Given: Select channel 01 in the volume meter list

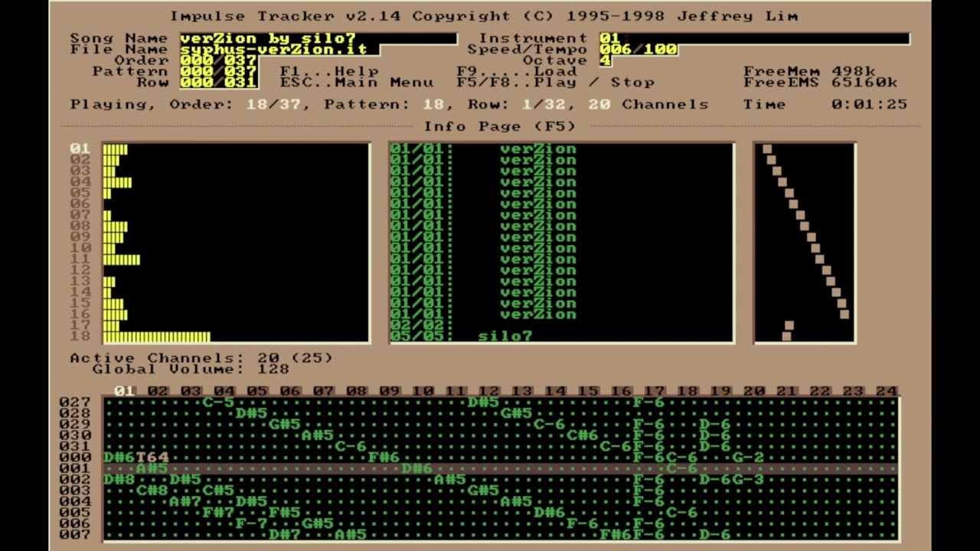Looking at the screenshot, I should 80,148.
